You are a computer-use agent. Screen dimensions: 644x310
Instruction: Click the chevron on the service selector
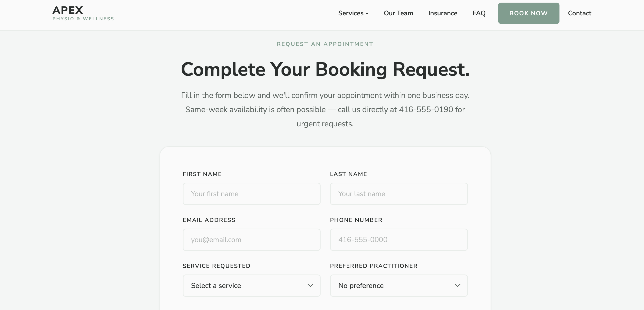click(x=310, y=286)
